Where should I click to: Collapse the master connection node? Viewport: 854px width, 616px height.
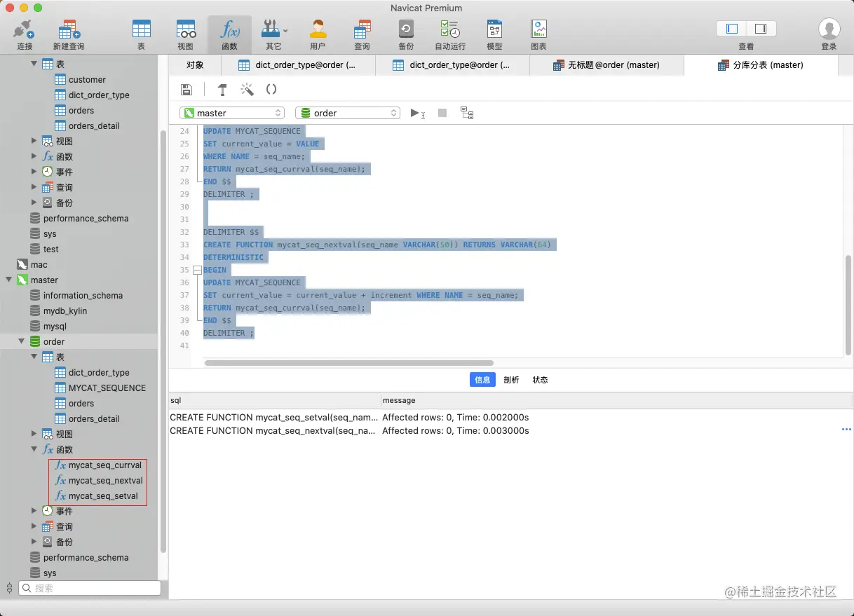[8, 280]
